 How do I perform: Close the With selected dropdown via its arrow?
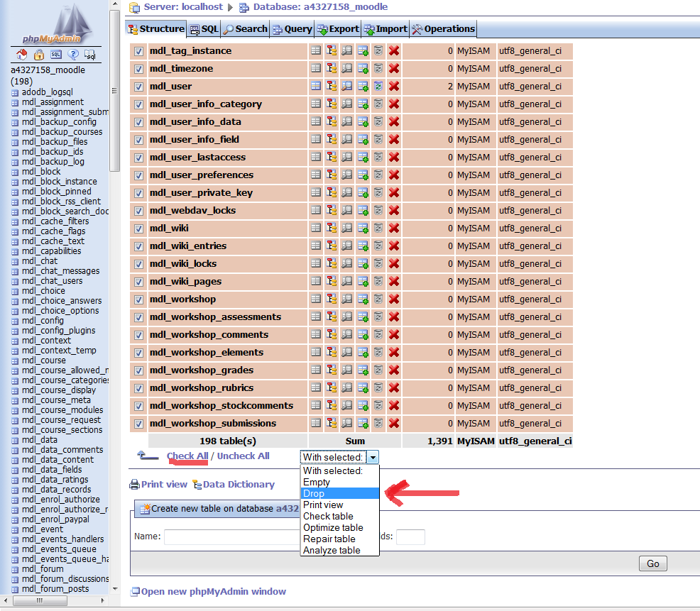(373, 457)
